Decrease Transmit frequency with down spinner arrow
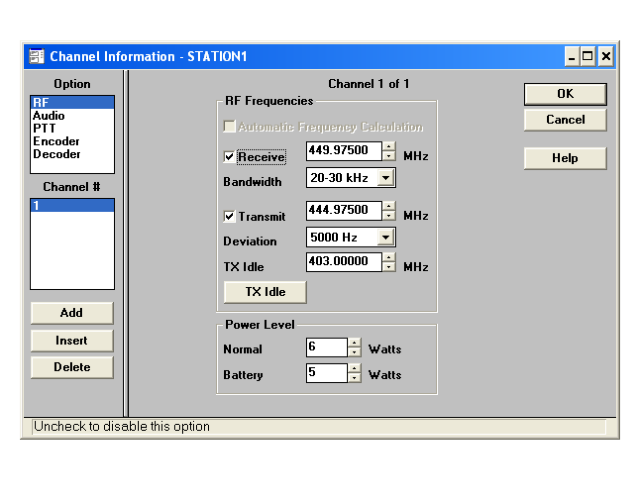Image resolution: width=640 pixels, height=480 pixels. 389,216
